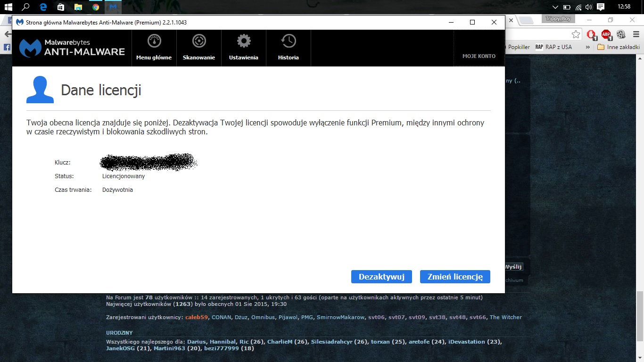644x362 pixels.
Task: Show hidden system tray icons
Action: (555, 7)
